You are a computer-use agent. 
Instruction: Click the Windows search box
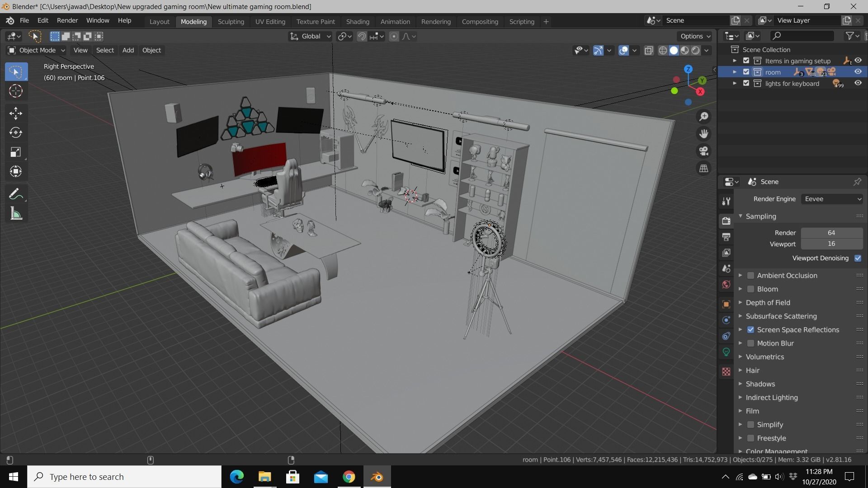pos(124,477)
